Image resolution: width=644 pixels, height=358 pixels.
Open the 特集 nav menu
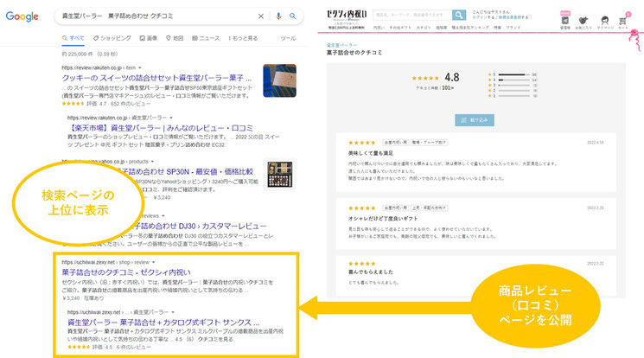click(x=497, y=28)
